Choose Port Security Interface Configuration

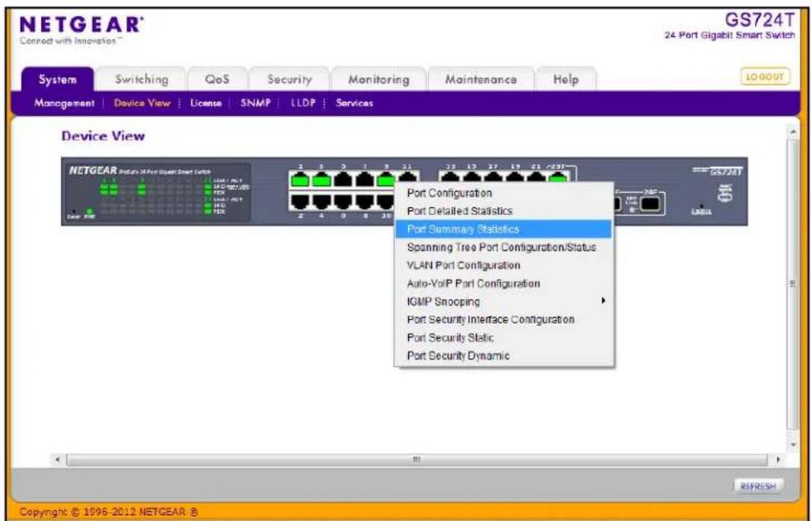[503, 320]
